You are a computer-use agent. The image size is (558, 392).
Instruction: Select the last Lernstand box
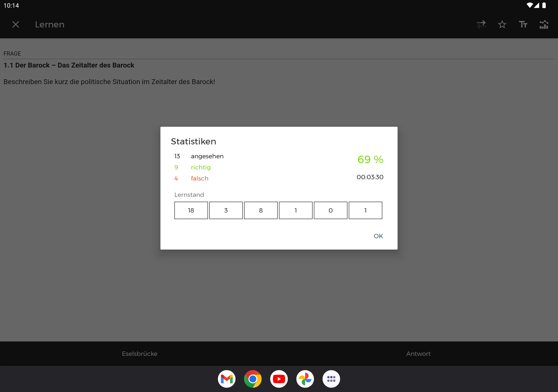tap(365, 210)
